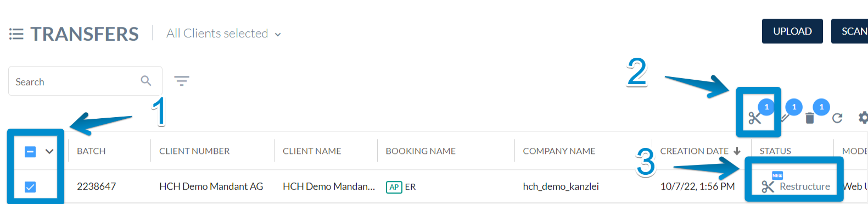Open the selection options chevron in header
This screenshot has height=204, width=868.
49,151
